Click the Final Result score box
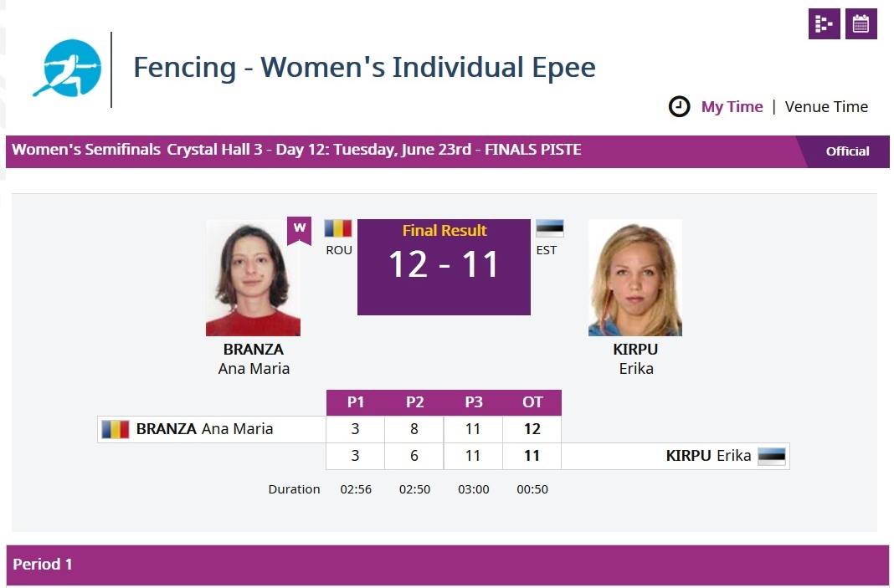 (444, 267)
